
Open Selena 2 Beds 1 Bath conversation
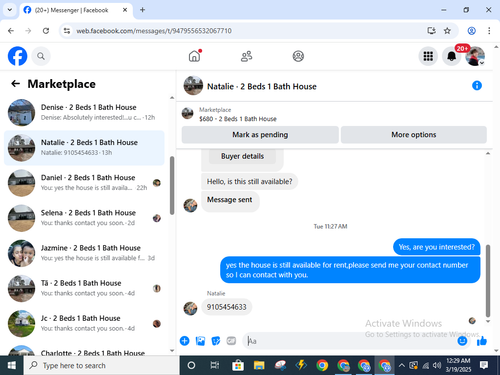(x=84, y=218)
